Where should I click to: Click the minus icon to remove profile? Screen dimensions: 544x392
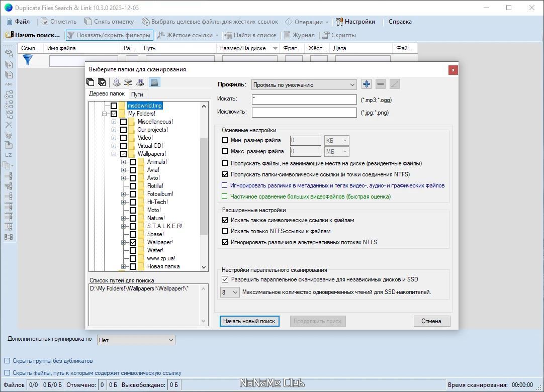pyautogui.click(x=381, y=84)
